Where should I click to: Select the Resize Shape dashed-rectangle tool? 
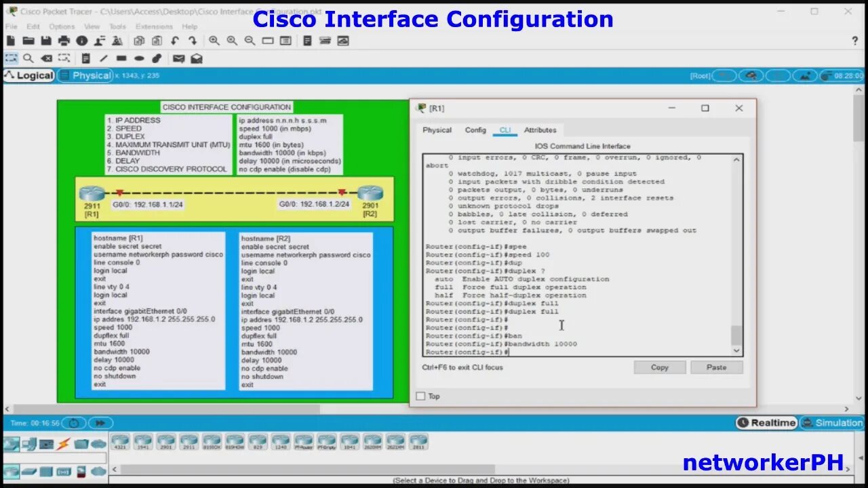(x=64, y=58)
